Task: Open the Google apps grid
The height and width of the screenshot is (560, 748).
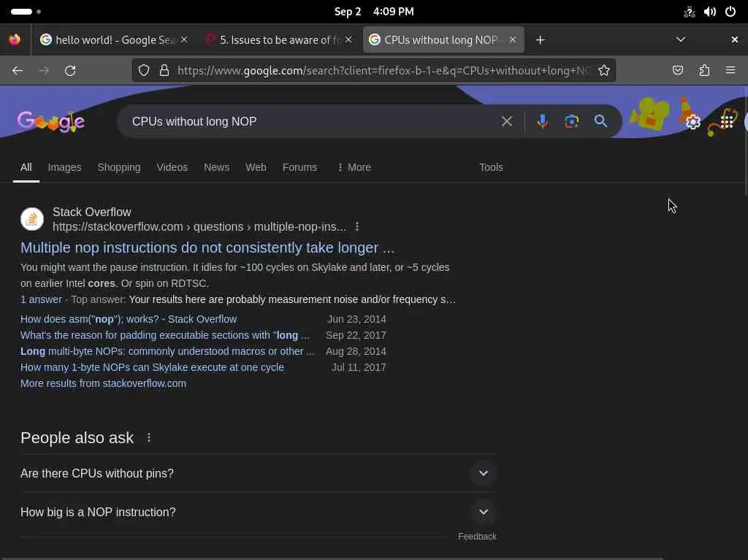Action: click(727, 120)
